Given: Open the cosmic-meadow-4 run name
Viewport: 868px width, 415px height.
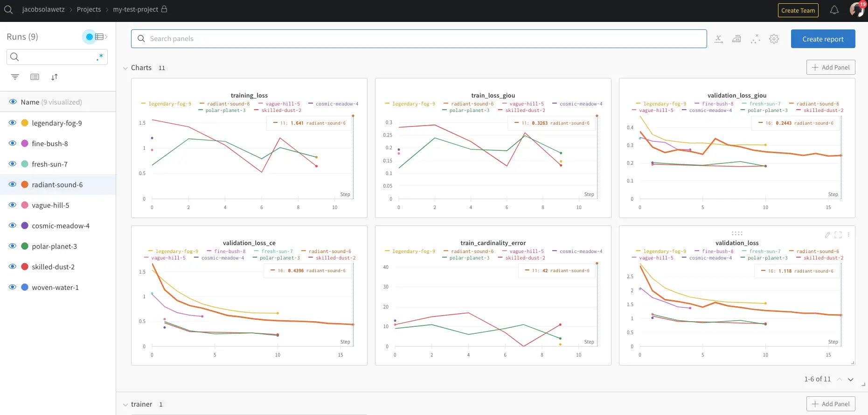Looking at the screenshot, I should coord(61,225).
